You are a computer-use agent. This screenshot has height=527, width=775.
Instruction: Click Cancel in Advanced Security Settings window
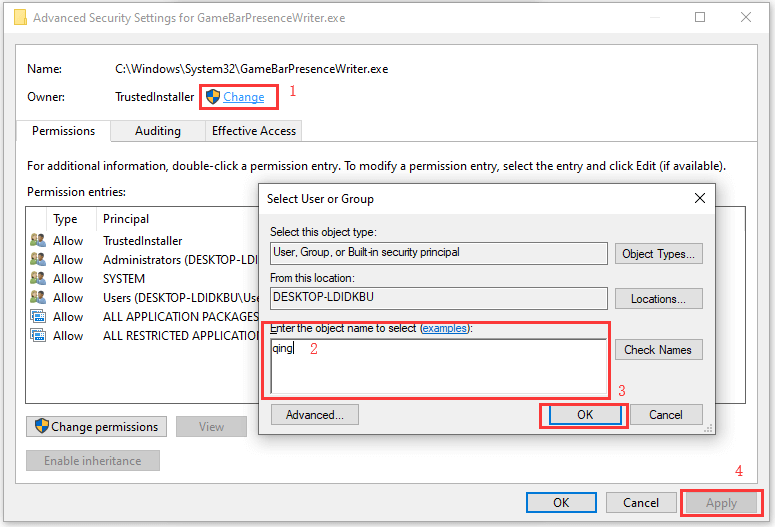tap(641, 503)
